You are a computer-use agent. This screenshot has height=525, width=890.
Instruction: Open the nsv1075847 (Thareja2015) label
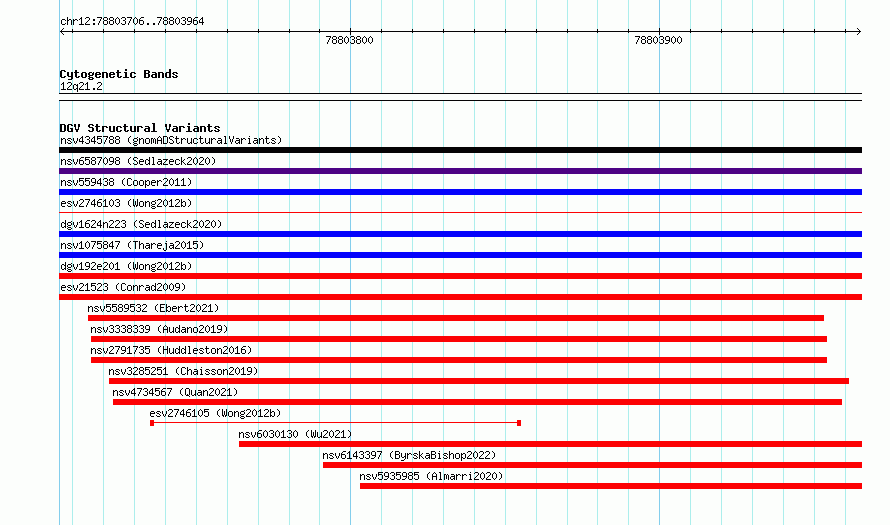click(x=132, y=245)
